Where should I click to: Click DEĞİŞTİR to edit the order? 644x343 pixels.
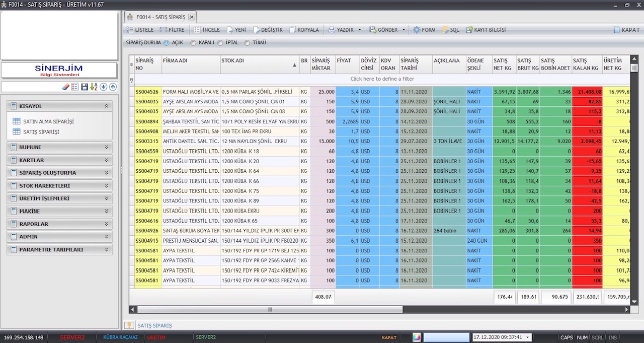[x=268, y=30]
